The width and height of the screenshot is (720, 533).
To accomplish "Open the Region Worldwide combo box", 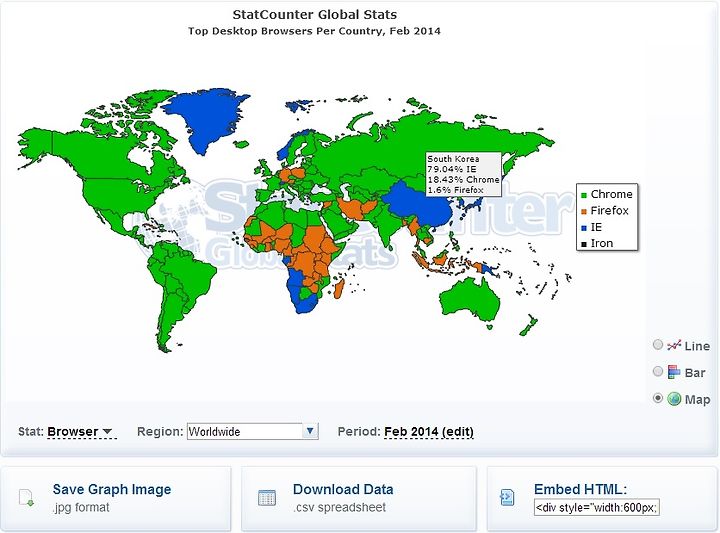I will point(252,432).
